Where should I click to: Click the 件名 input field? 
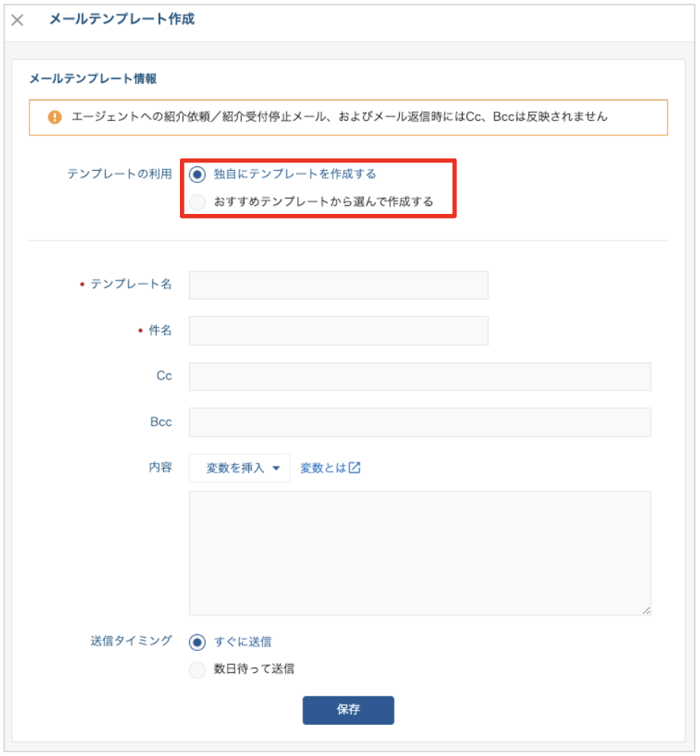click(x=339, y=331)
